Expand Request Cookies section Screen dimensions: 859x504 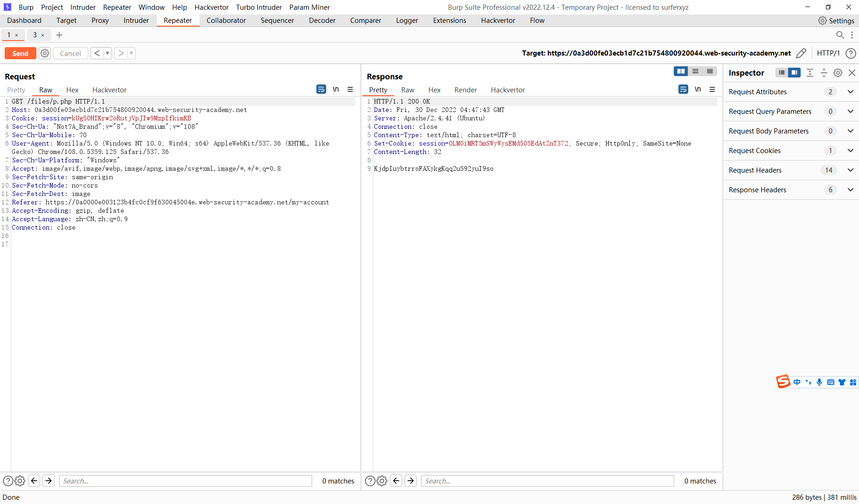(851, 151)
